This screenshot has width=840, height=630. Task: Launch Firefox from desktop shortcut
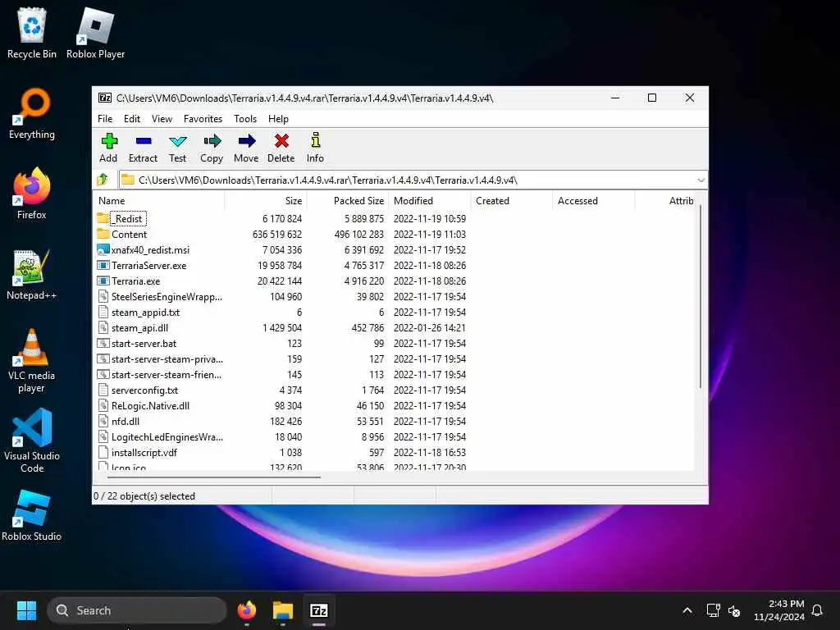coord(32,194)
